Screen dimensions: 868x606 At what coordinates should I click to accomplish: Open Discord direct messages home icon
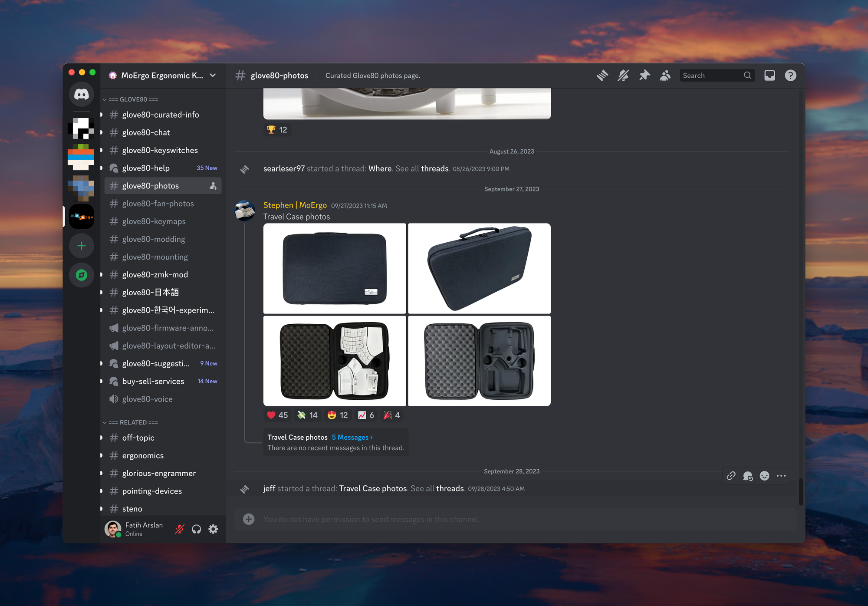pos(81,94)
